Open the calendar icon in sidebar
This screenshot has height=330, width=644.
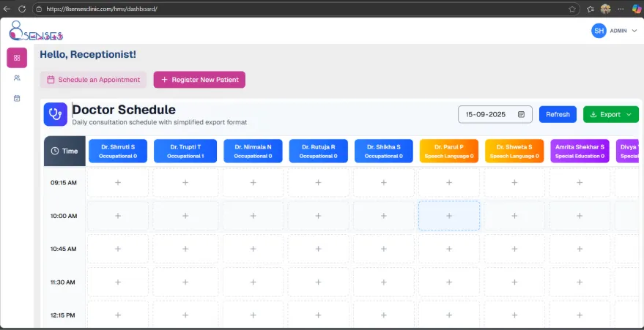(x=17, y=98)
